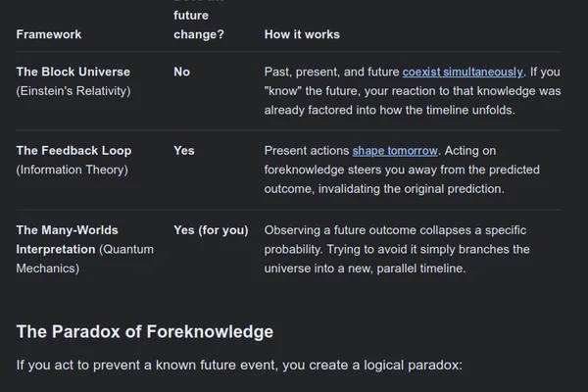The image size is (588, 392).
Task: Click "invalidating the original prediction" text
Action: (411, 189)
